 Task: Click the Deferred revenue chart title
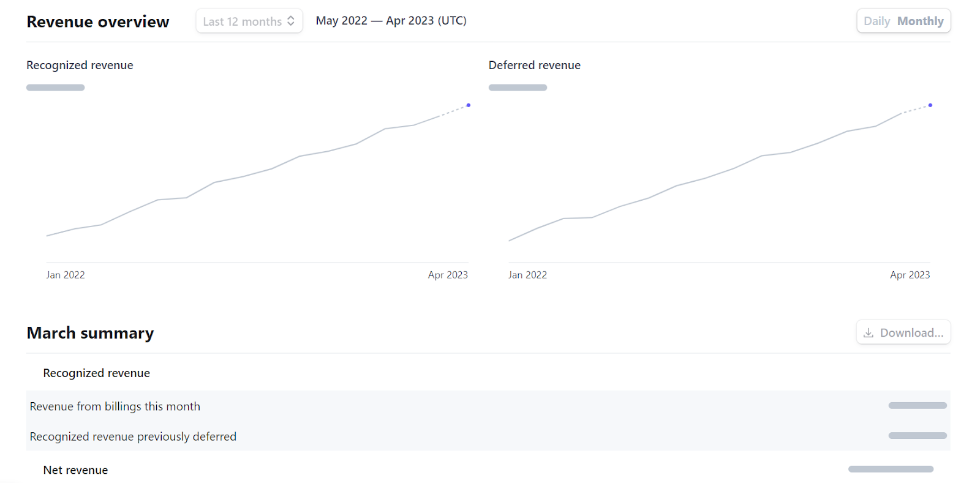[535, 65]
